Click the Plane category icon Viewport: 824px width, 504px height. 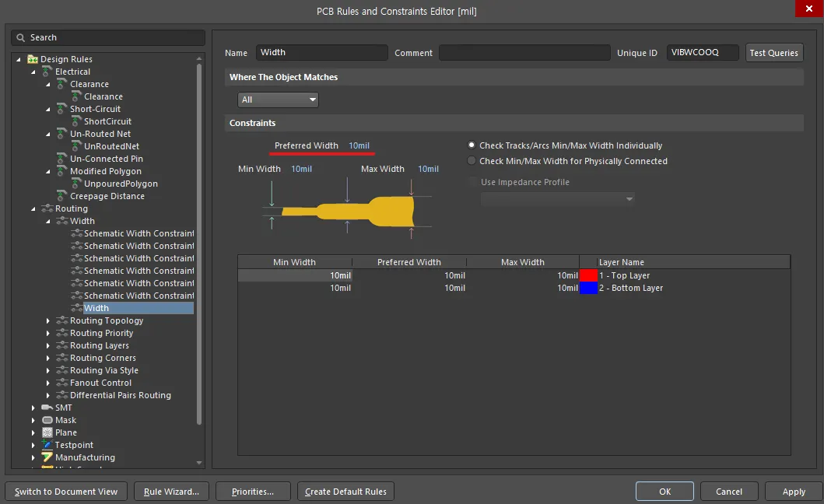click(x=47, y=432)
